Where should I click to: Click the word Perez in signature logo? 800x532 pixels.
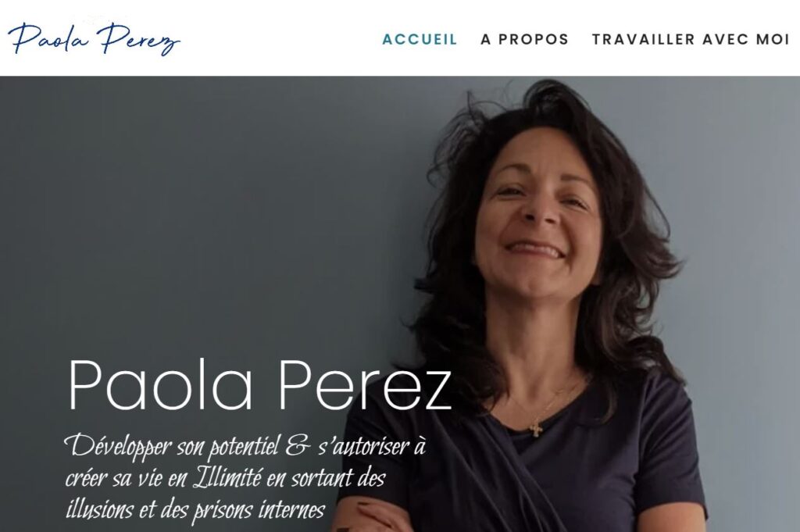(x=139, y=40)
